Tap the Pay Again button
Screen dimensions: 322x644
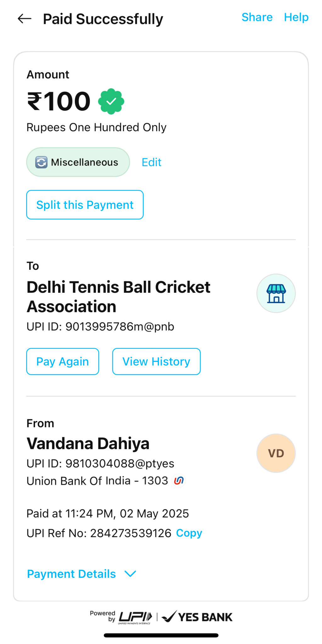click(63, 361)
